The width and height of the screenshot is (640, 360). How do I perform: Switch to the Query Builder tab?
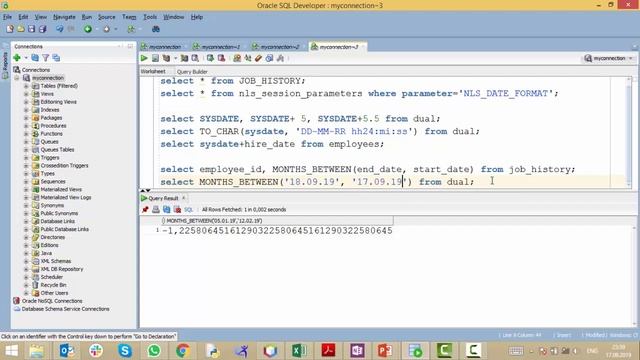192,71
